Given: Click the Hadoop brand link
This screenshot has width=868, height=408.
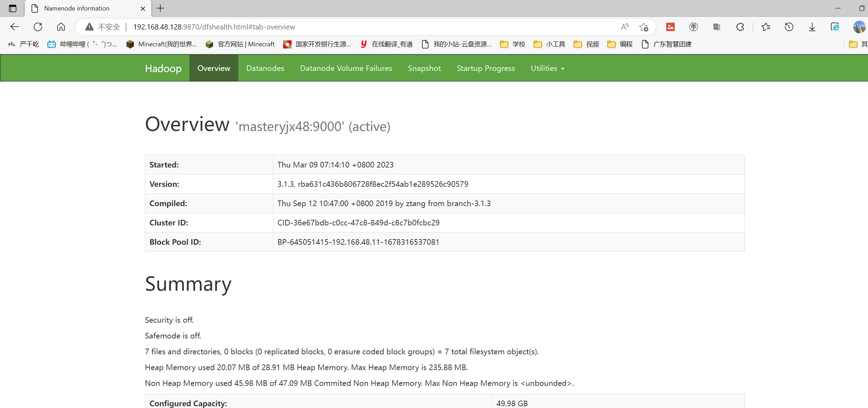Looking at the screenshot, I should tap(163, 68).
